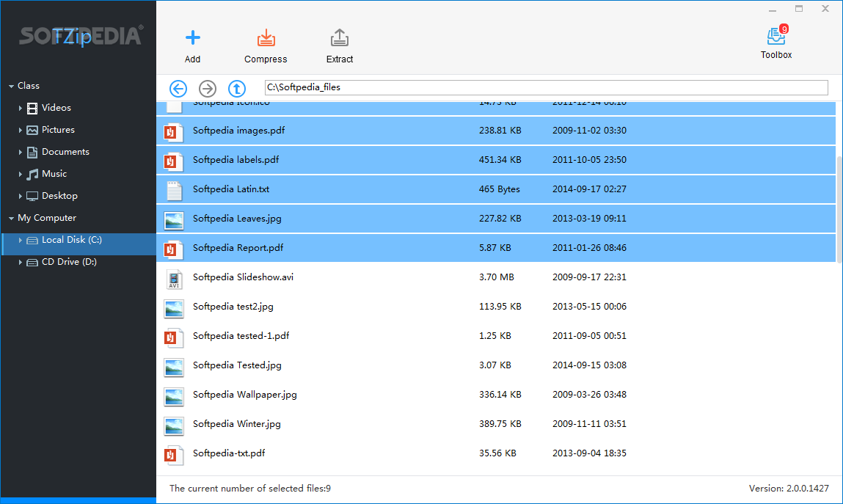Click text file icon of Softpedia Latin.txt
Screen dimensions: 843x504
click(x=174, y=190)
